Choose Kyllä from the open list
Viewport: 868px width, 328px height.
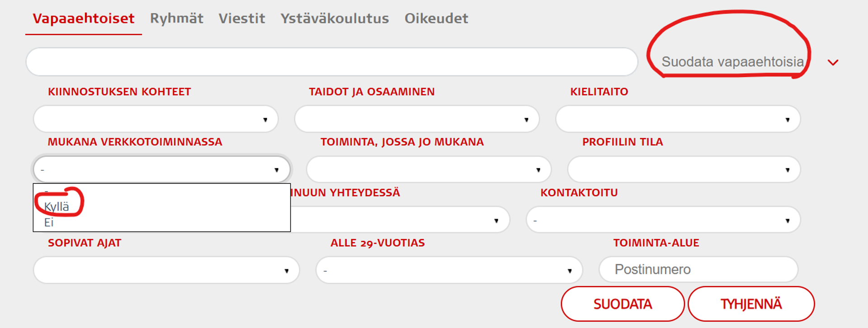click(57, 207)
